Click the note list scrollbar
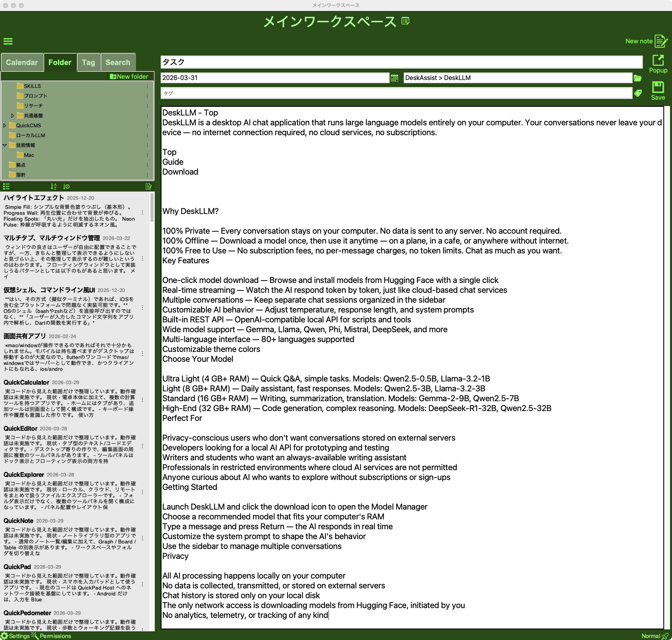Viewport: 672px width, 640px height. click(x=152, y=207)
